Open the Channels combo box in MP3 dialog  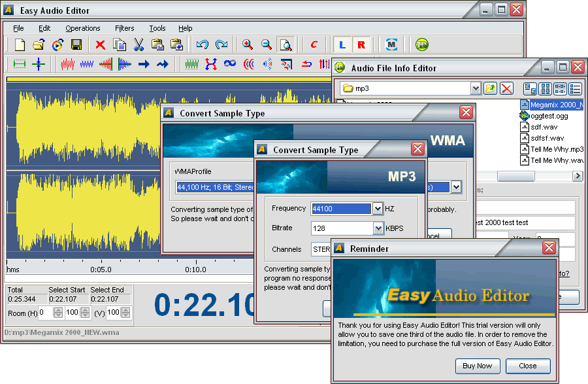(321, 249)
